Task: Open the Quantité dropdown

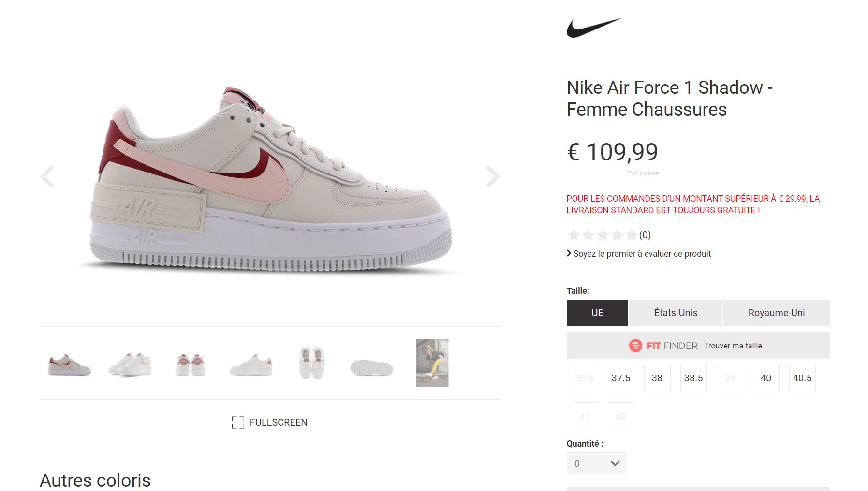Action: pyautogui.click(x=597, y=463)
